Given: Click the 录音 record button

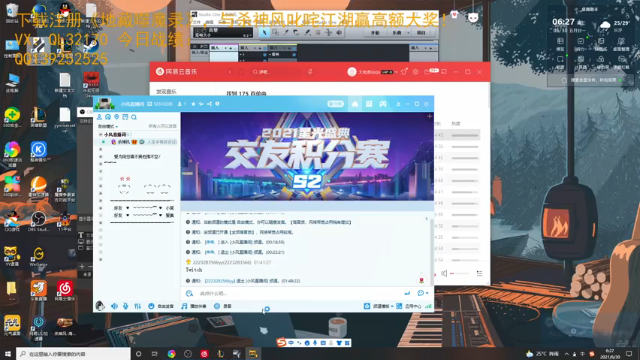Looking at the screenshot, I should coord(223,306).
